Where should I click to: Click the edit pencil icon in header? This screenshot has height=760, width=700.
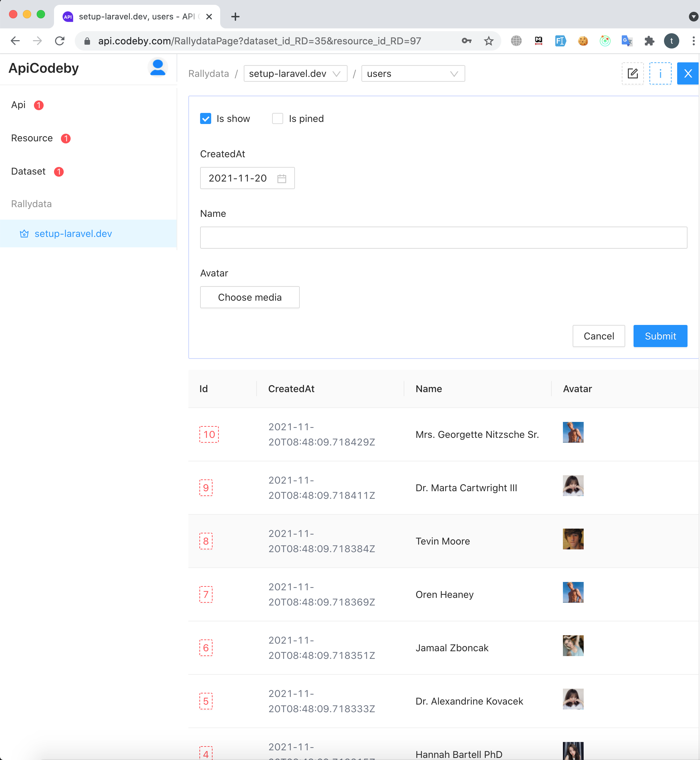click(632, 73)
